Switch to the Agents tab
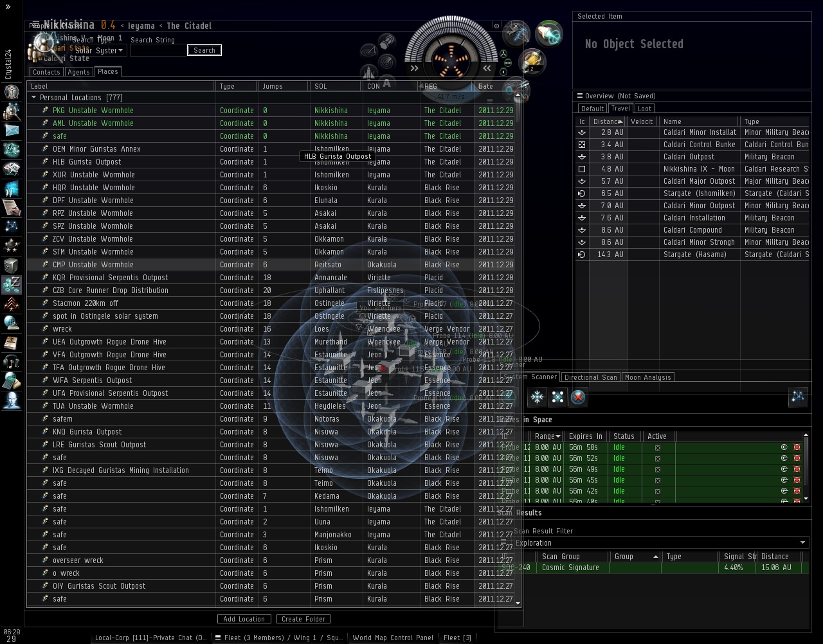 (79, 72)
